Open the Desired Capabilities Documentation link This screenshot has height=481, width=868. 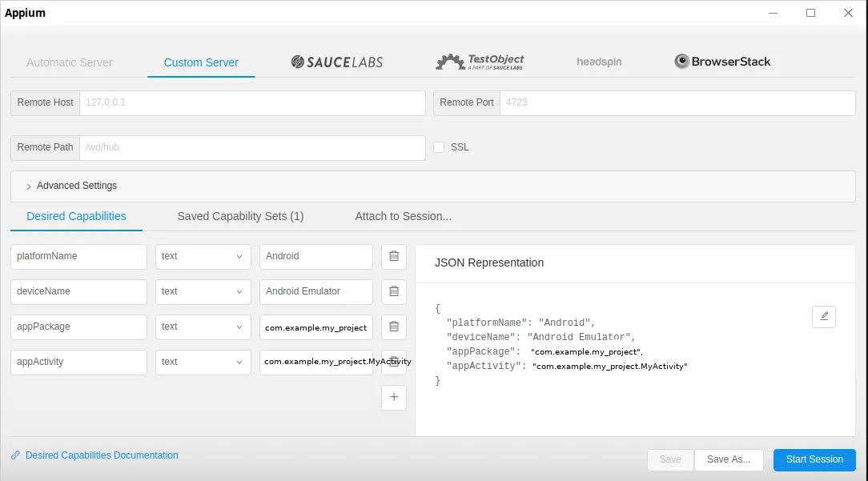click(x=102, y=455)
